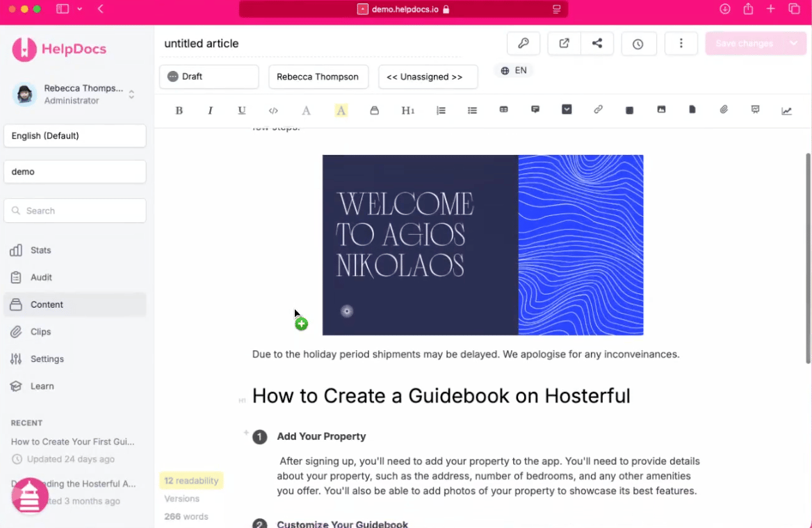Insert a hyperlink using the link icon
The width and height of the screenshot is (812, 528).
[x=598, y=110]
